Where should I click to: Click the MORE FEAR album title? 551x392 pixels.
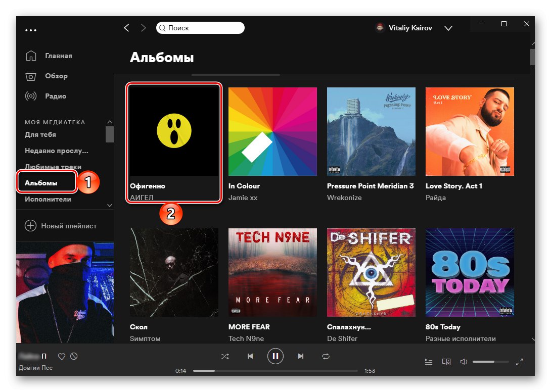point(249,327)
